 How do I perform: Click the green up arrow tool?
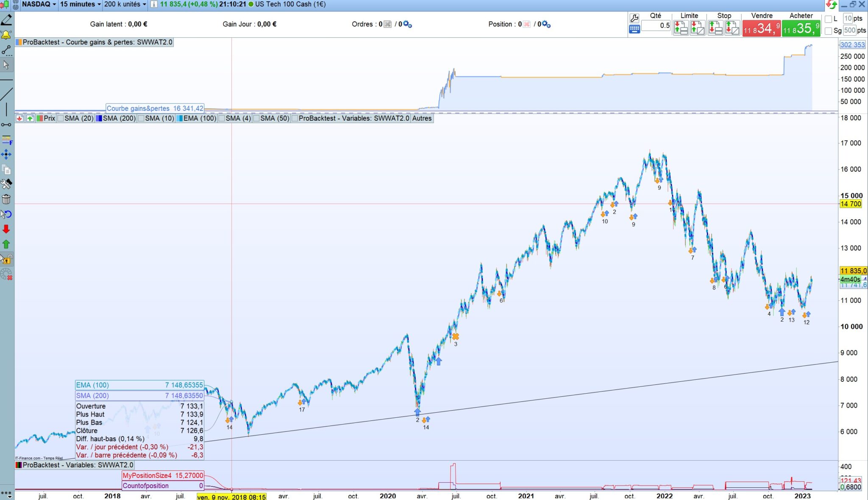(x=6, y=244)
